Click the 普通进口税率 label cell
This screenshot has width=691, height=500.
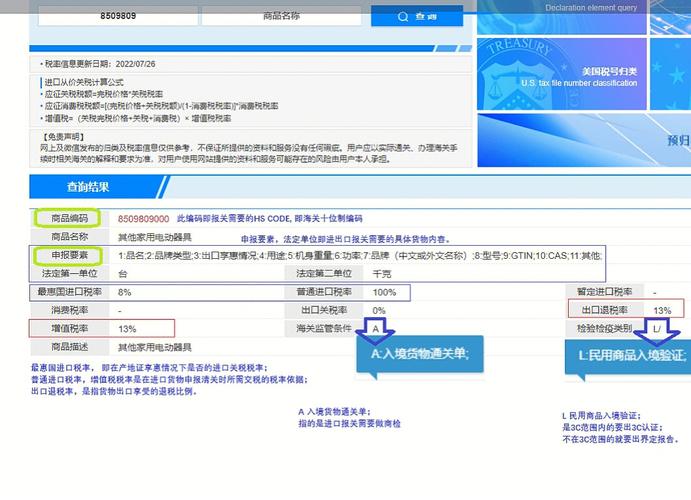pyautogui.click(x=324, y=292)
